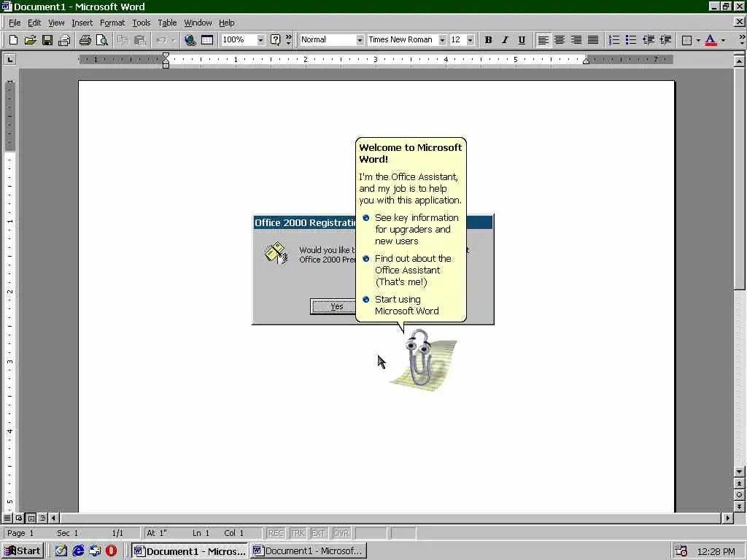Open the Font dropdown Times New Roman
Image resolution: width=747 pixels, height=560 pixels.
(x=442, y=40)
